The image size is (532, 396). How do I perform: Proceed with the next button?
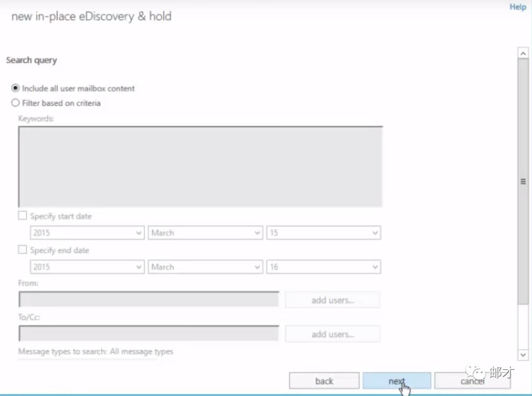pyautogui.click(x=397, y=381)
